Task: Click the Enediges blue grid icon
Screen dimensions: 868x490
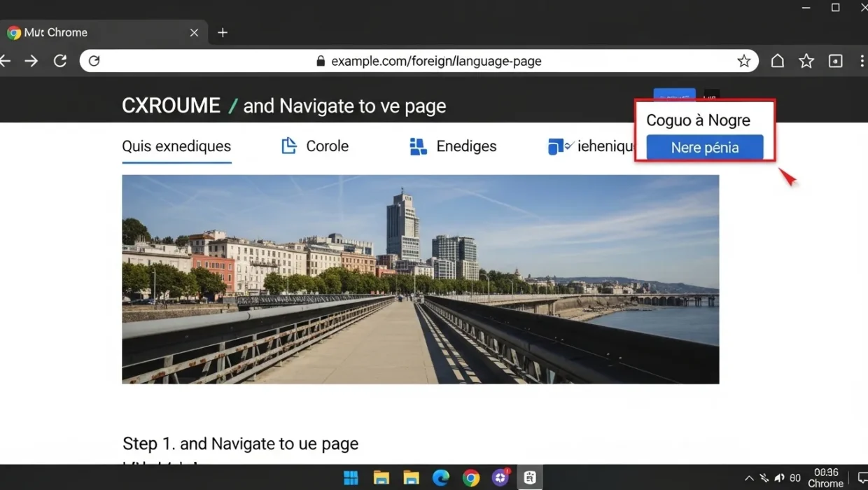Action: 418,146
